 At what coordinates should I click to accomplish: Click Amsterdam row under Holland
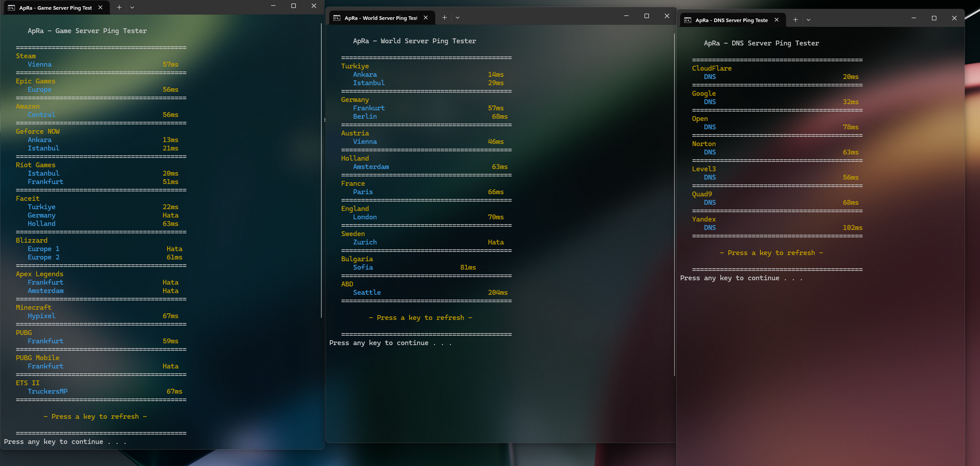(x=430, y=167)
